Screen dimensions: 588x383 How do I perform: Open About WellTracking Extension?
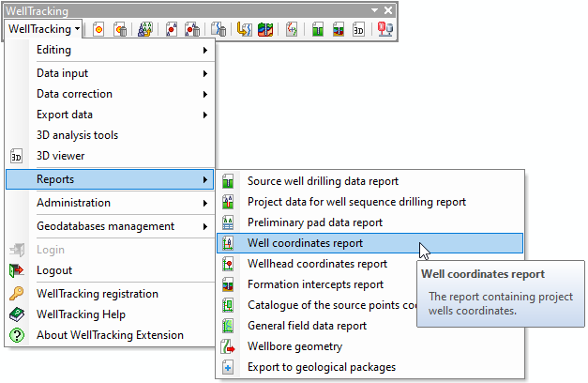(x=110, y=335)
